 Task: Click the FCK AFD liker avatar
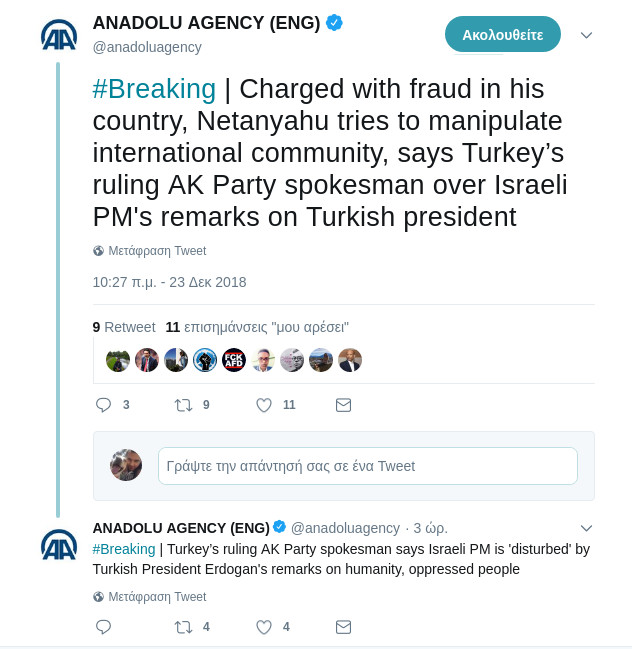tap(234, 360)
